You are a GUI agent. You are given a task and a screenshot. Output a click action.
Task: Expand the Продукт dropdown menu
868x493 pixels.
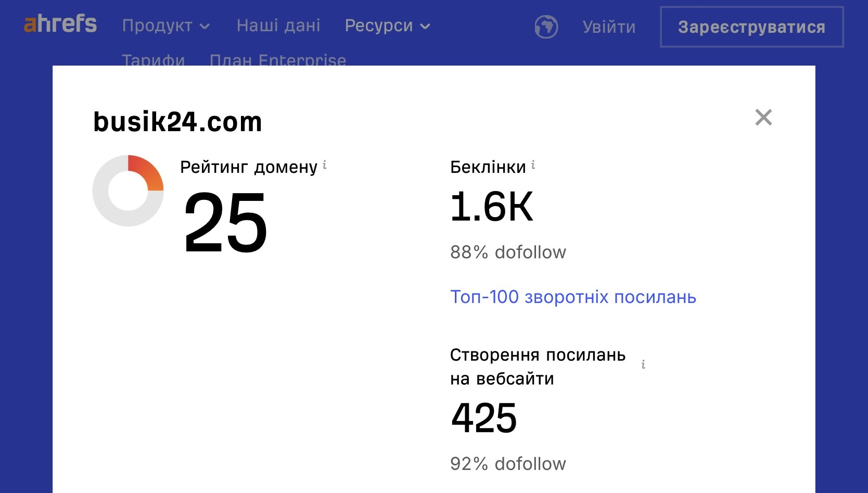[165, 26]
